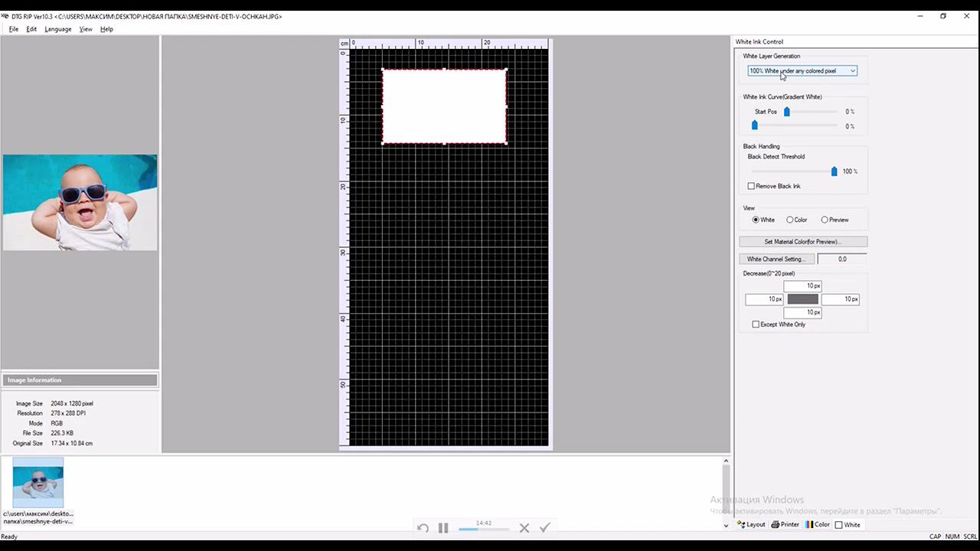Enable the Remove Black Ink checkbox
This screenshot has height=551, width=980.
coord(752,186)
